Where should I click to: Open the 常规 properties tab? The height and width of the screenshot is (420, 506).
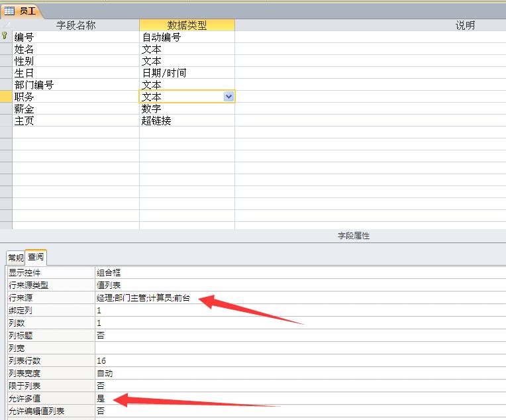coord(16,258)
